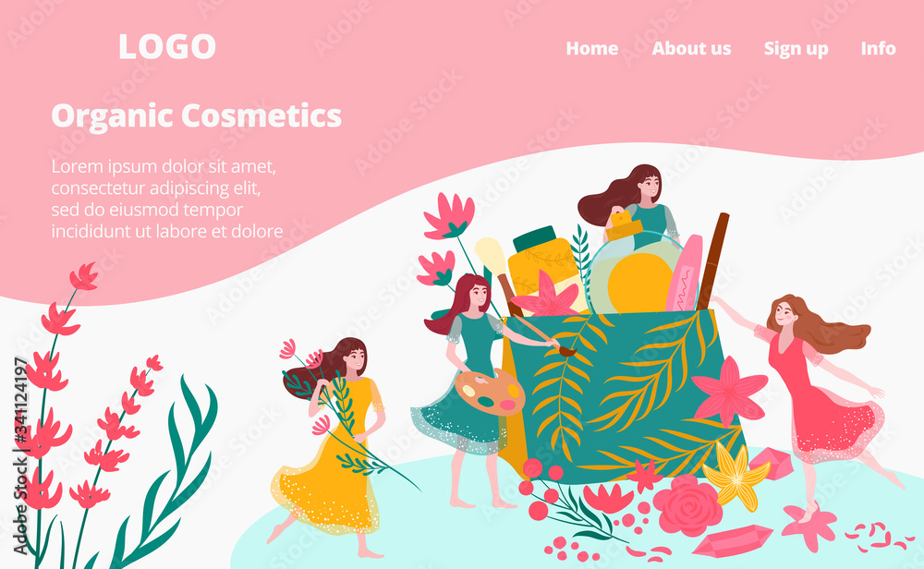Click the large pink flower on teal bag
The image size is (924, 569).
tap(730, 390)
